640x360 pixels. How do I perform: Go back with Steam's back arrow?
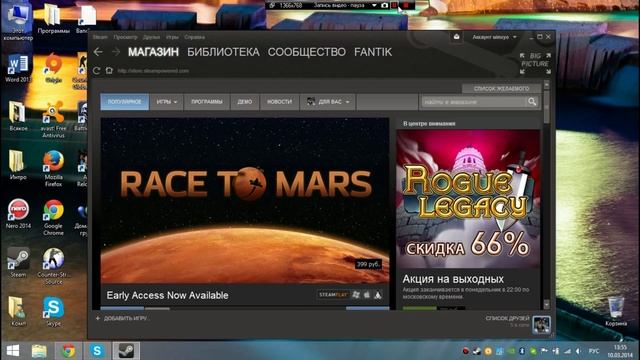(x=98, y=52)
